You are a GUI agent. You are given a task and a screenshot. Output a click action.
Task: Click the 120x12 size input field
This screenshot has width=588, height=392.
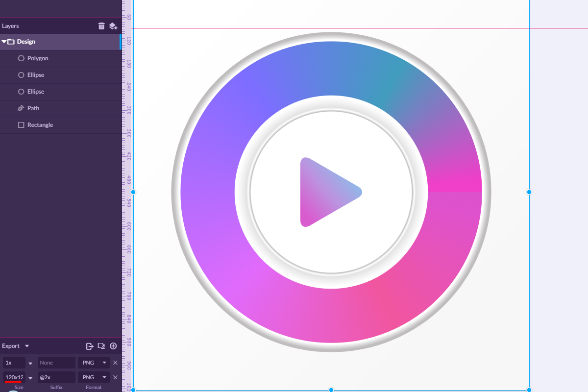[x=15, y=377]
